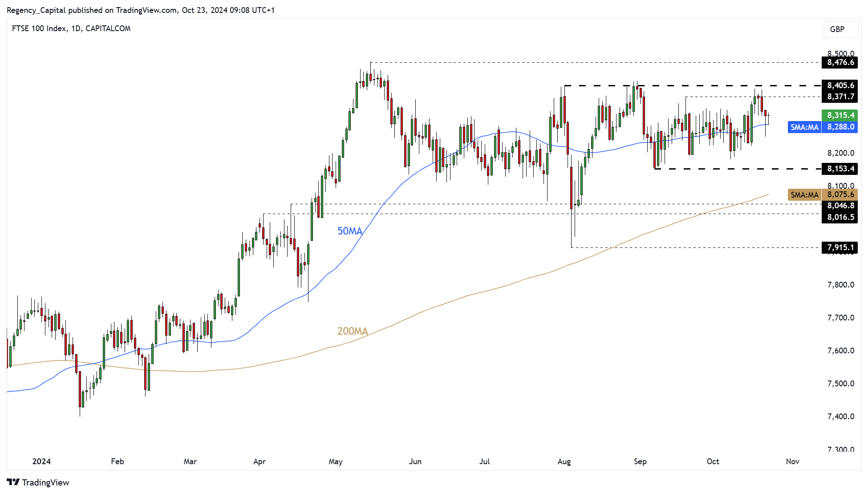Select the 8,476.6 price label
This screenshot has width=868, height=494.
coord(840,62)
